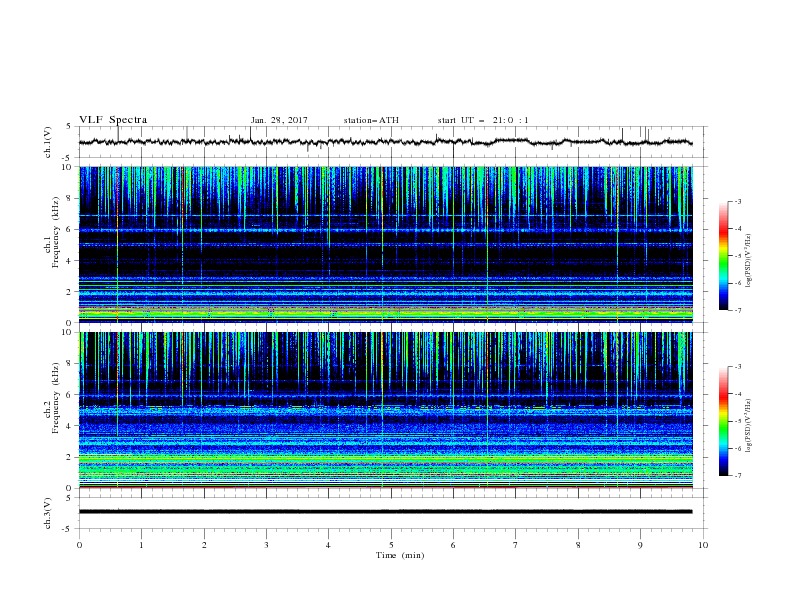Viewport: 792px width, 612px height.
Task: Select the date text "Jan. 28, 2017"
Action: coord(279,120)
